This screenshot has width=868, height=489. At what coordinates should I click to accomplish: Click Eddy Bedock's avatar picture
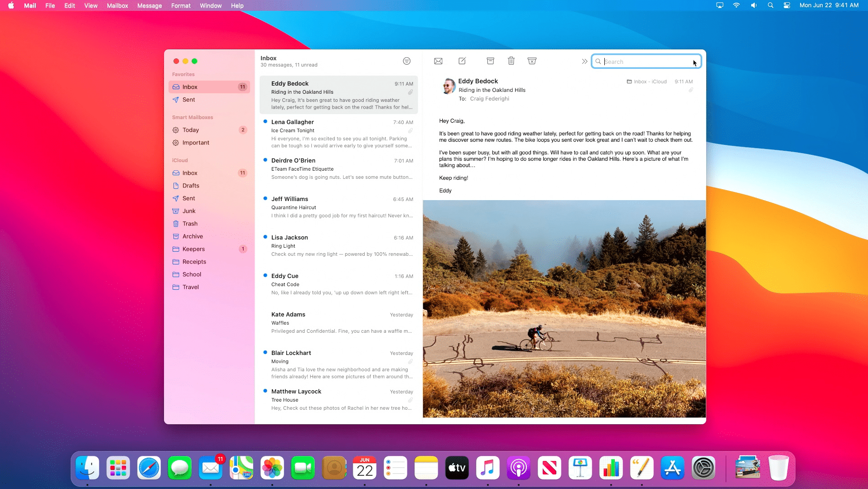[448, 86]
